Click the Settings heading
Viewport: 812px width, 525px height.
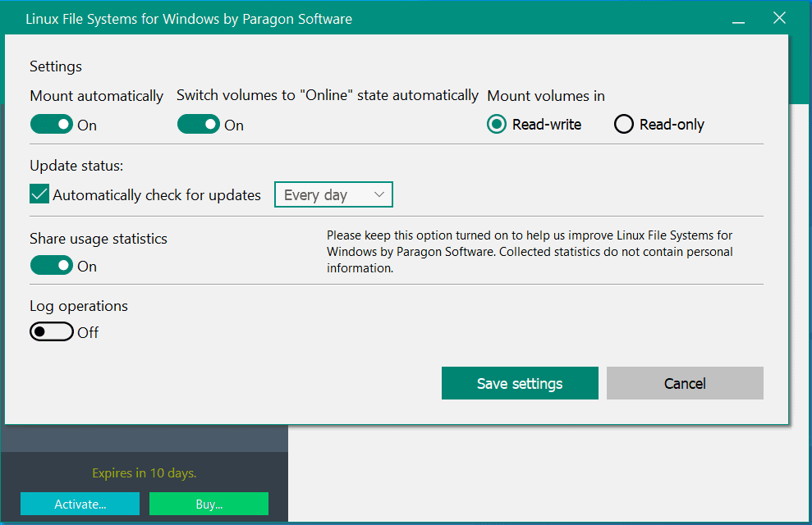click(x=56, y=66)
